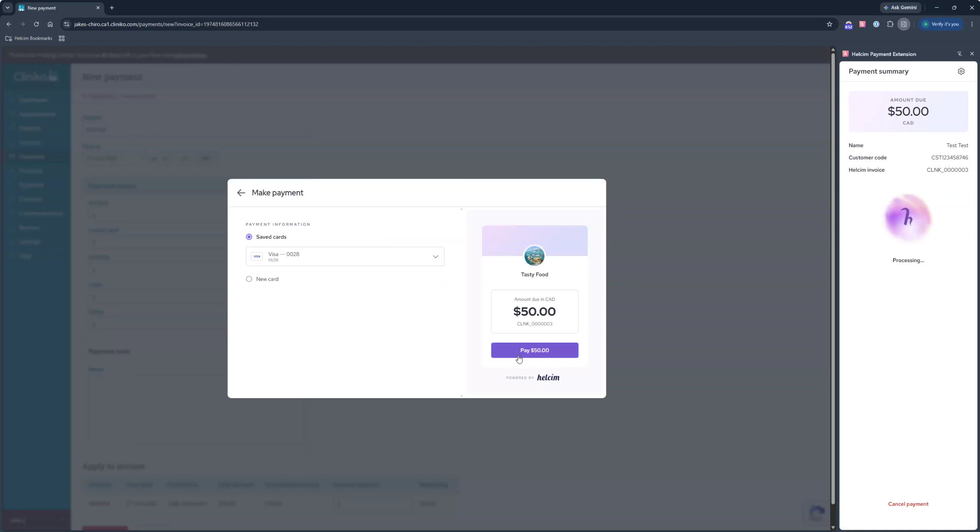The height and width of the screenshot is (532, 980).
Task: Click the PAYMENT INFORMATION heading
Action: coord(278,224)
